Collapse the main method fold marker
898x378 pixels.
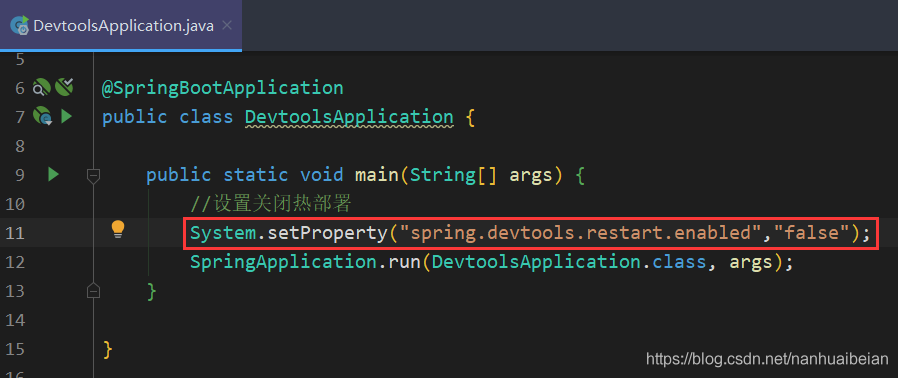(x=93, y=175)
